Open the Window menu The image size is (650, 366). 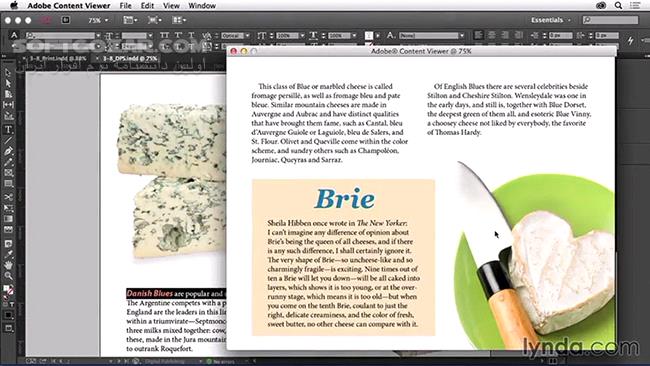(202, 6)
